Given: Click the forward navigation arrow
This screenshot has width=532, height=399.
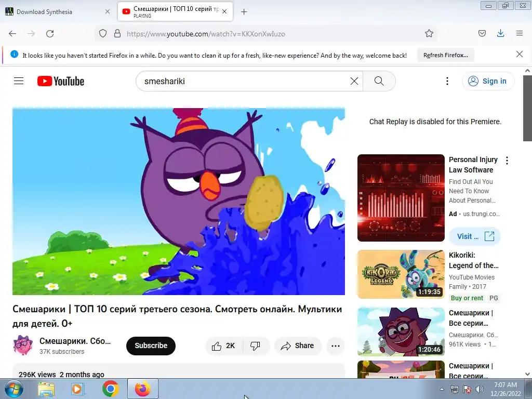Looking at the screenshot, I should coord(31,34).
